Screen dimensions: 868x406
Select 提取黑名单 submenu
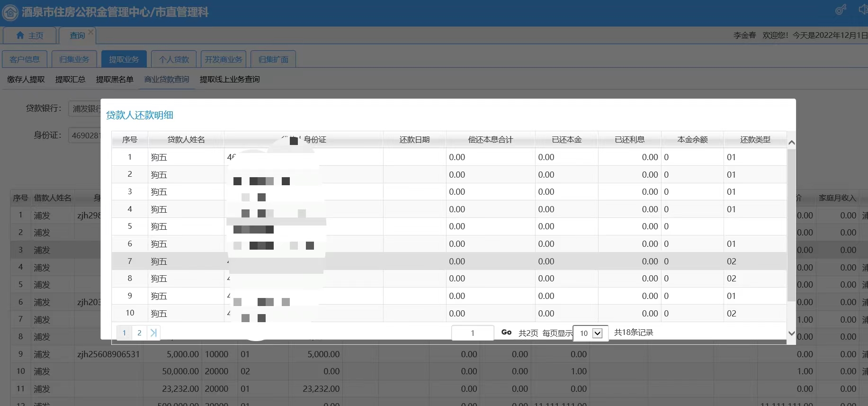point(115,79)
